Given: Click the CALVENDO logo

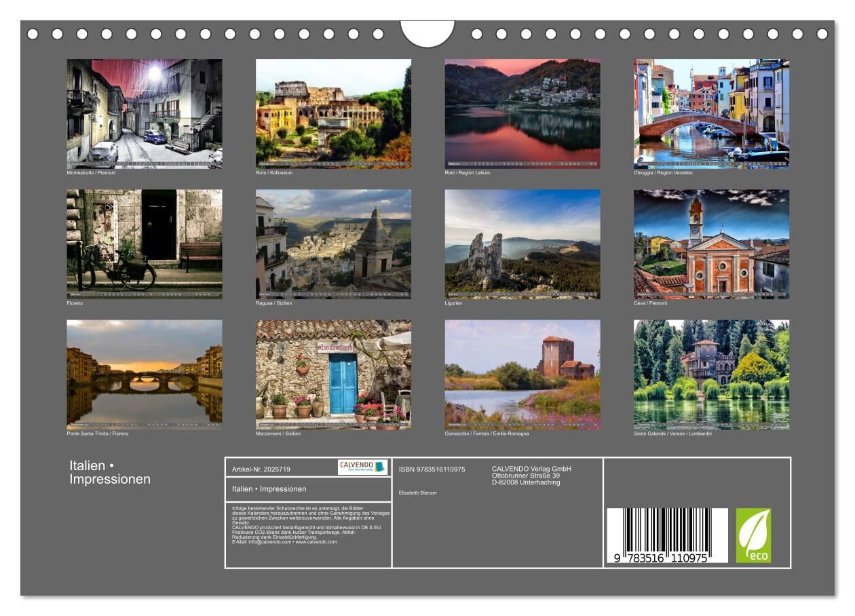Looking at the screenshot, I should point(362,467).
